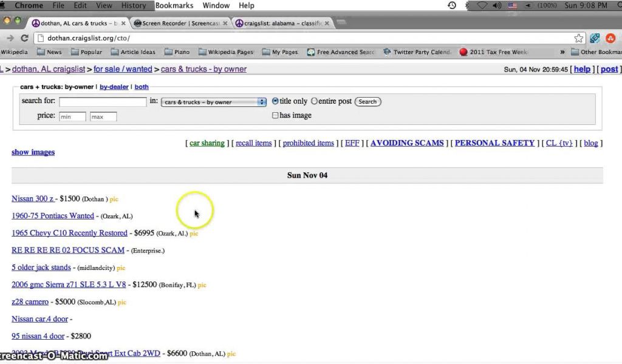Open Twitter Party Calendar bookmark
The image size is (622, 364).
(x=417, y=52)
